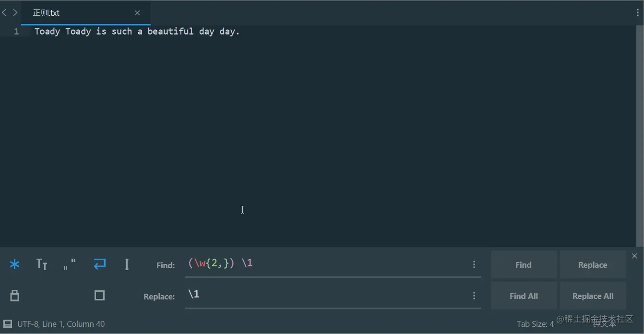644x334 pixels.
Task: Click the Find All button
Action: pos(524,296)
